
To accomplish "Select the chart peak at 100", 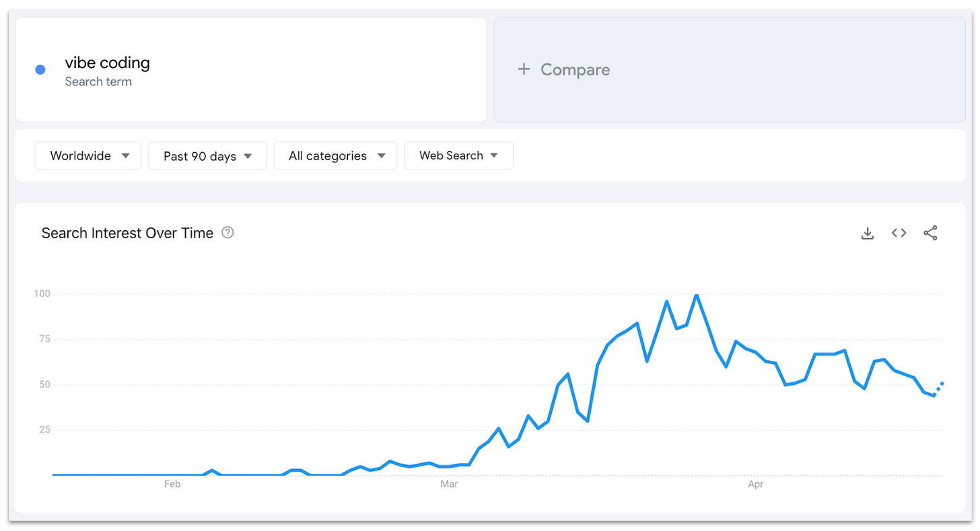I will pos(697,295).
